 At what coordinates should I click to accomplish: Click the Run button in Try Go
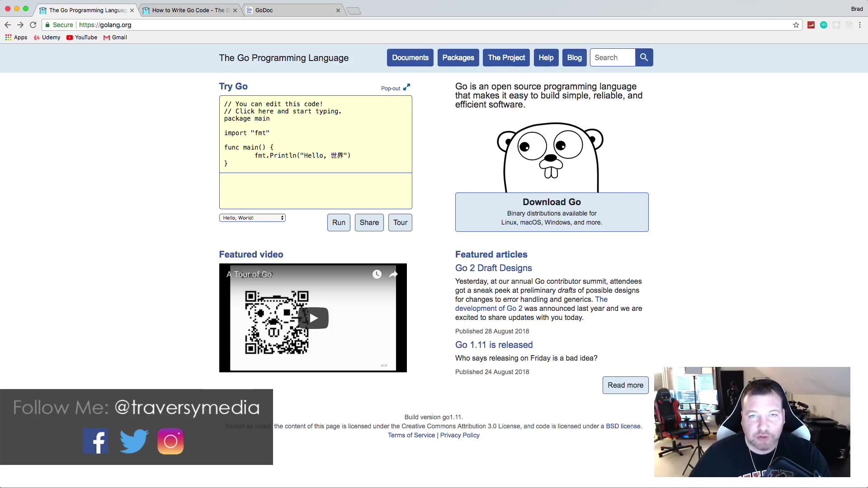pos(339,222)
